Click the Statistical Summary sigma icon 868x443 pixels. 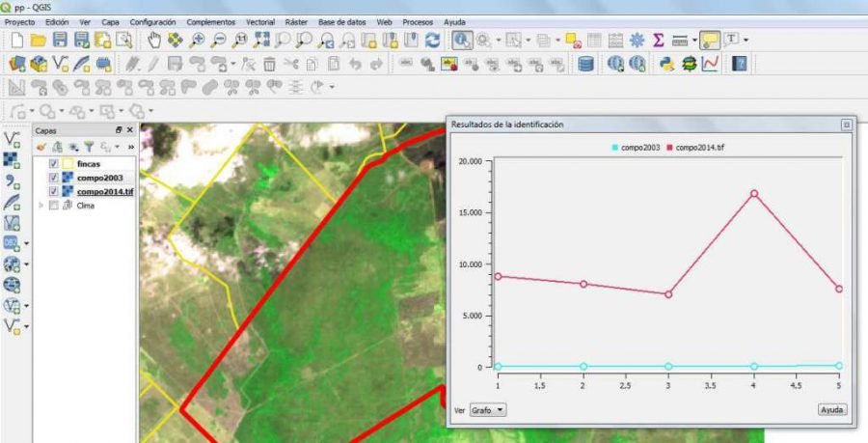coord(659,41)
